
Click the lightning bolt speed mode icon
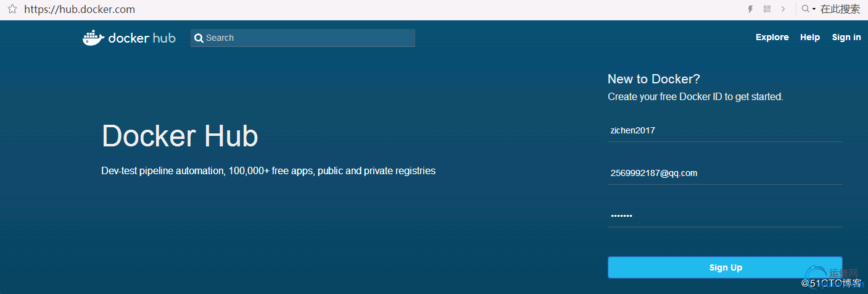pos(751,9)
